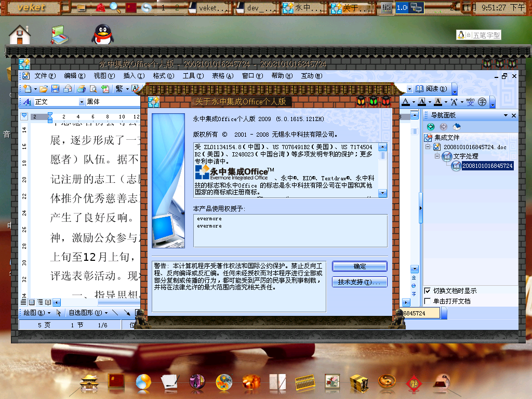
Task: Select the straight line drawing tool
Action: pos(115,313)
